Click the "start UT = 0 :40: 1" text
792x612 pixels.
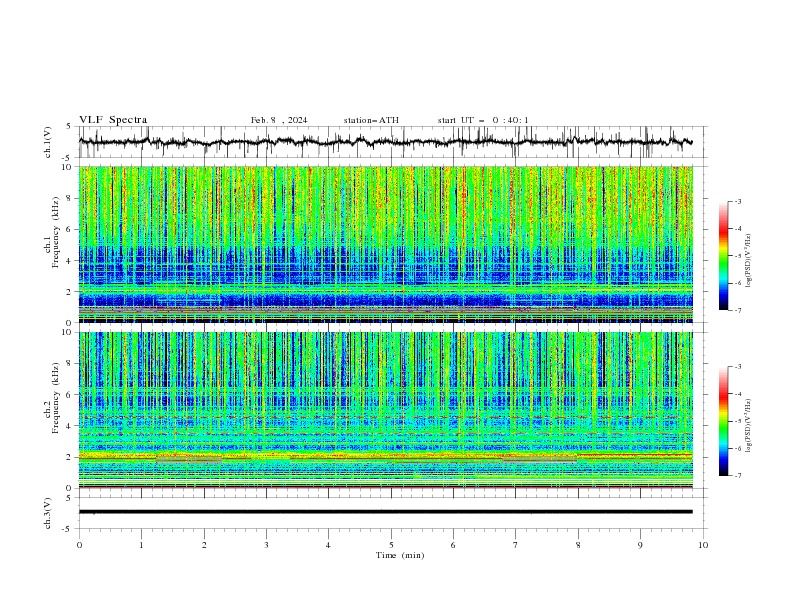coord(483,120)
